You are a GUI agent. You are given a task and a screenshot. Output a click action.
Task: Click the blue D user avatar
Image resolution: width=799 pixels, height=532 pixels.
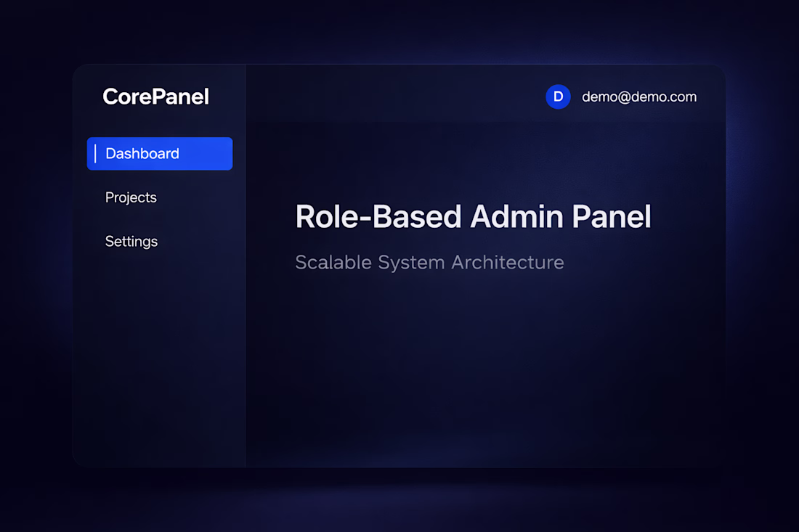pyautogui.click(x=558, y=97)
